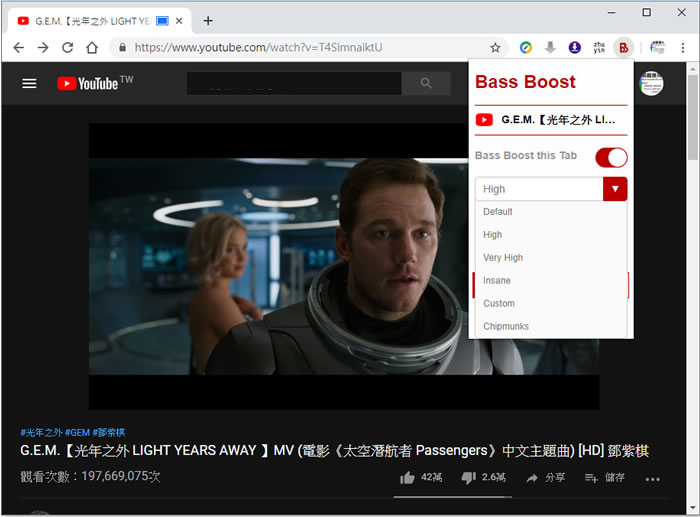Click the tab entry in Bass Boost popup
700x517 pixels.
pos(551,120)
